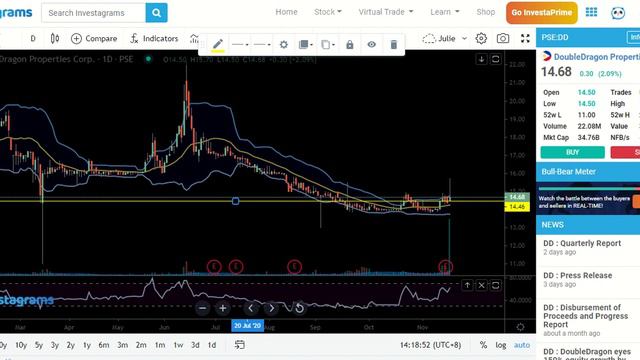Toggle percent scale mode
This screenshot has width=640, height=360.
point(483,345)
